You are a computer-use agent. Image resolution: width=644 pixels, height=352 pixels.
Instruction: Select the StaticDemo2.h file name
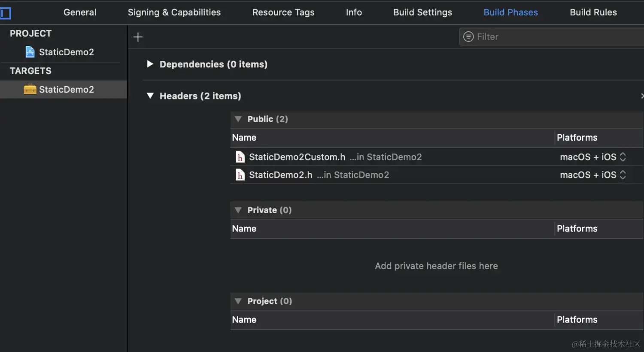pos(281,175)
